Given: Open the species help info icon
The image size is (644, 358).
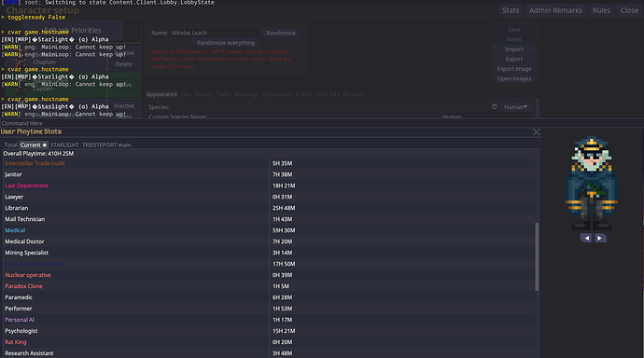Looking at the screenshot, I should [494, 106].
